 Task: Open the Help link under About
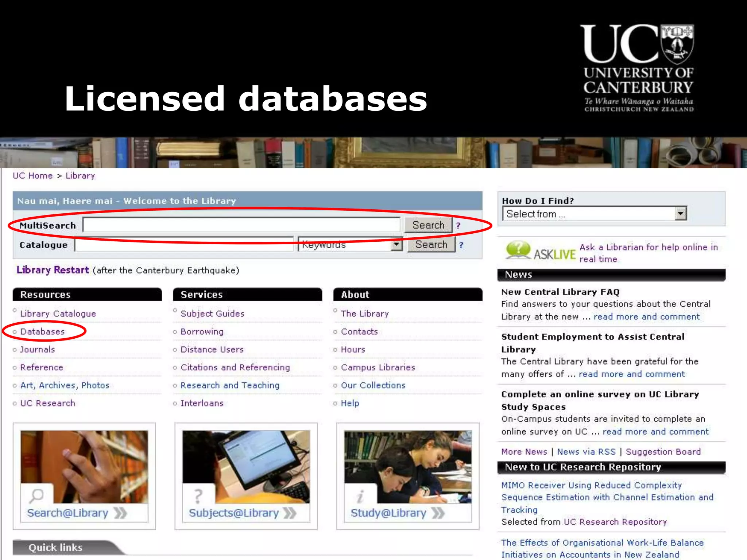350,403
